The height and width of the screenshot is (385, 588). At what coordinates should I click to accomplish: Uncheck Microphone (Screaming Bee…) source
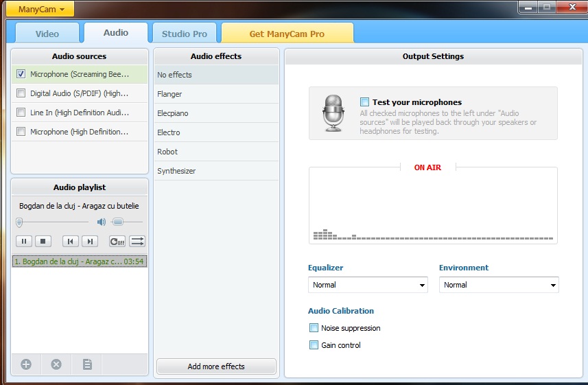pyautogui.click(x=21, y=74)
